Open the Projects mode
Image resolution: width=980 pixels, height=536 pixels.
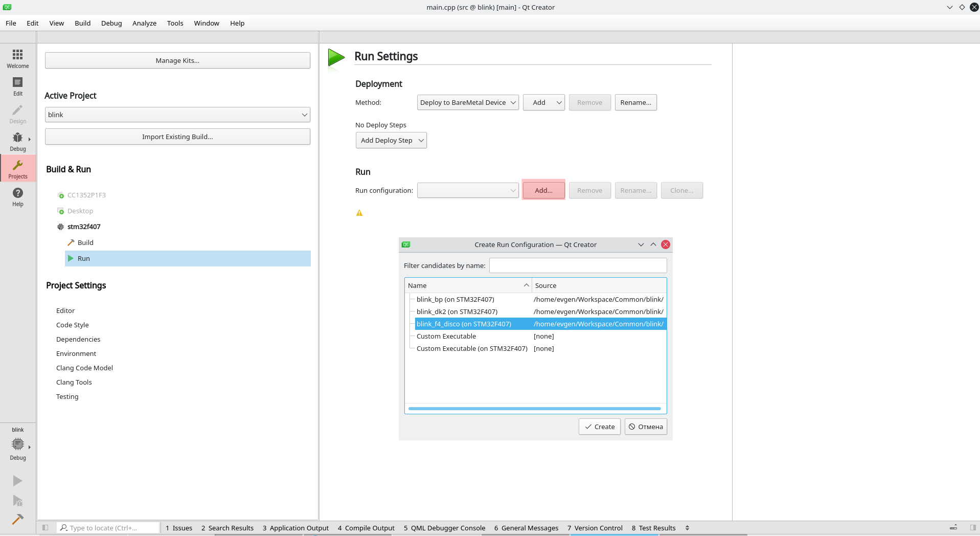pos(18,169)
